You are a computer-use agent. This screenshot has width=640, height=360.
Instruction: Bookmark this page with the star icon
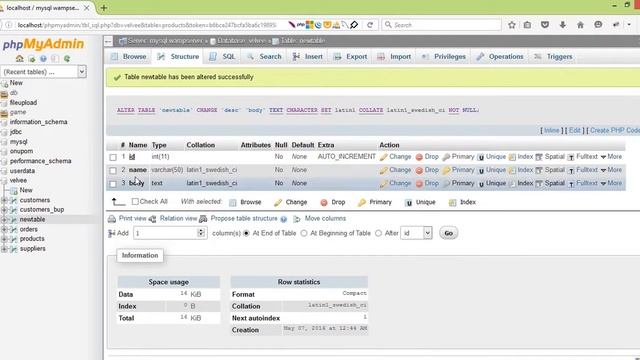click(x=512, y=25)
